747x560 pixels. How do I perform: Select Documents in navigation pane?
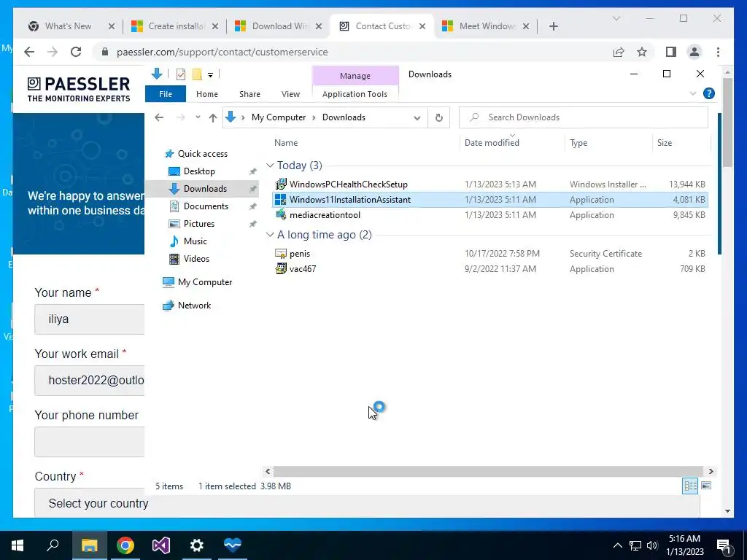point(206,206)
